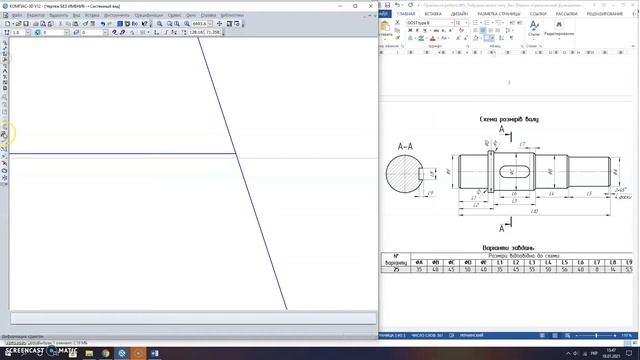640x360 pixels.
Task: Toggle Bold formatting in Word
Action: pos(410,31)
